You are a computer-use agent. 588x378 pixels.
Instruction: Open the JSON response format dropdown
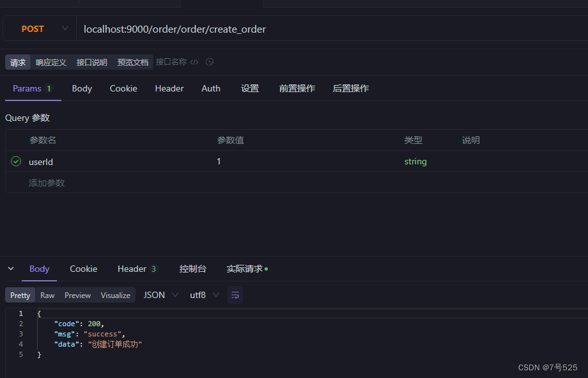click(159, 295)
